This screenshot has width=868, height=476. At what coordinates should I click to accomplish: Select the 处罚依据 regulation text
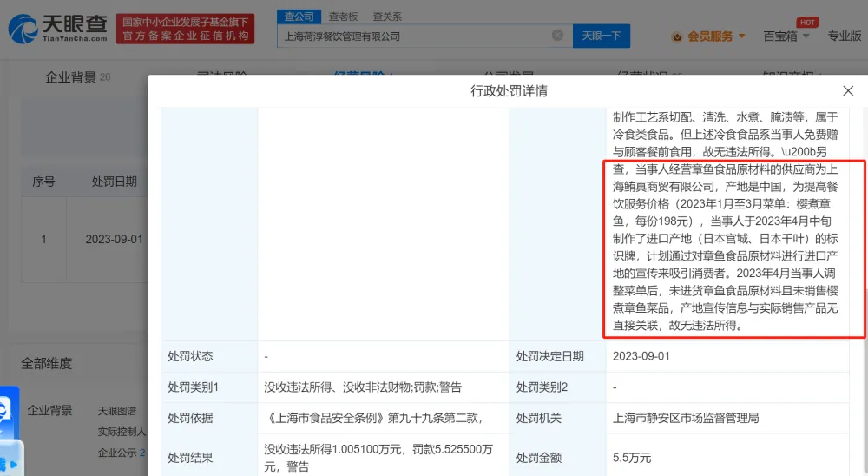pyautogui.click(x=373, y=418)
